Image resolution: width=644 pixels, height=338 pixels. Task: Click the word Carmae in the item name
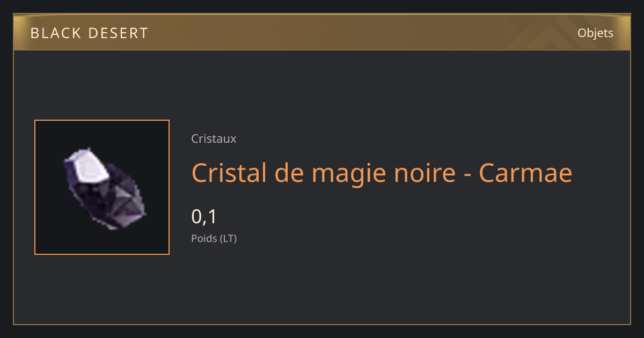[525, 173]
